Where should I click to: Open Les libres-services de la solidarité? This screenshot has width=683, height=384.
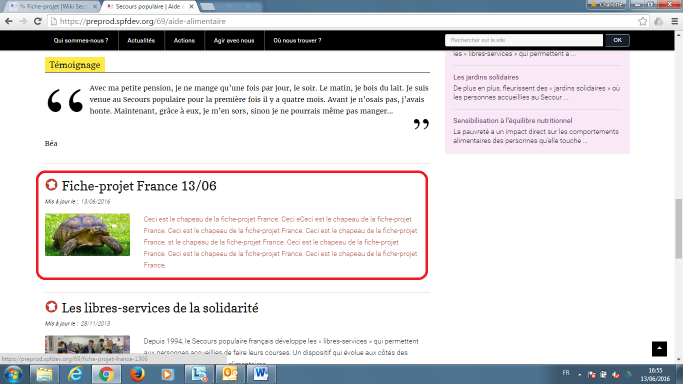click(160, 308)
